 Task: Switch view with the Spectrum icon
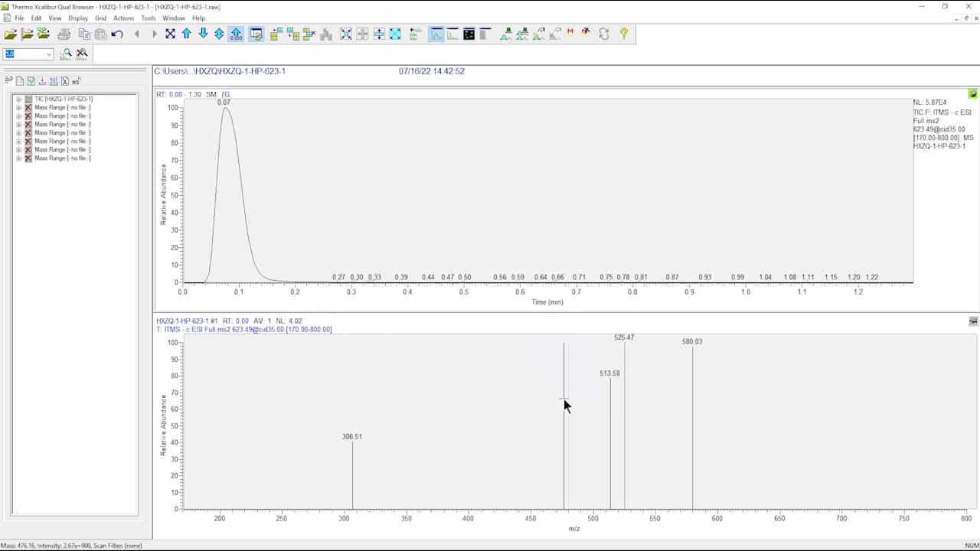452,34
